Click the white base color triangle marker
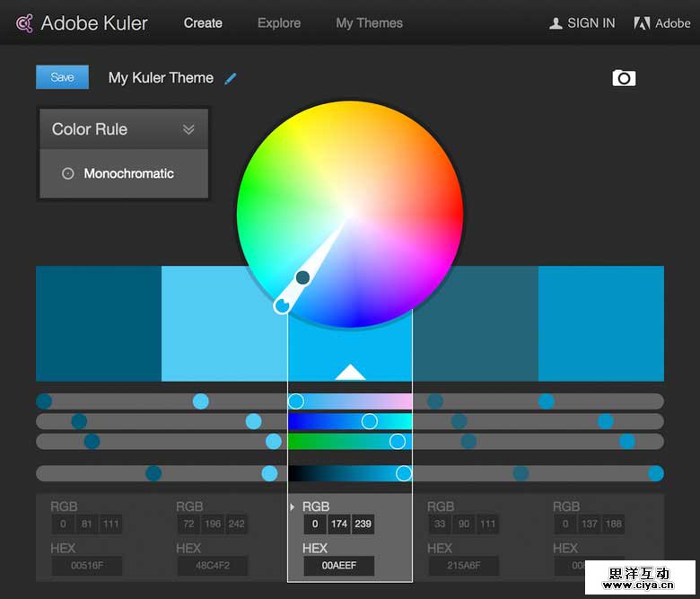This screenshot has height=599, width=700. 350,372
